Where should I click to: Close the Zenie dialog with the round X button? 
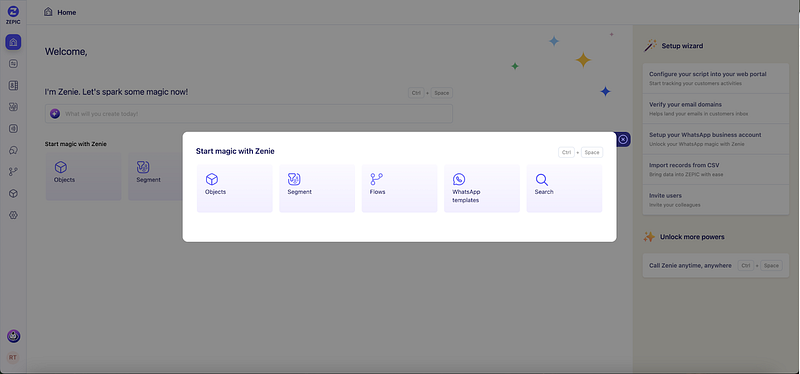click(623, 139)
